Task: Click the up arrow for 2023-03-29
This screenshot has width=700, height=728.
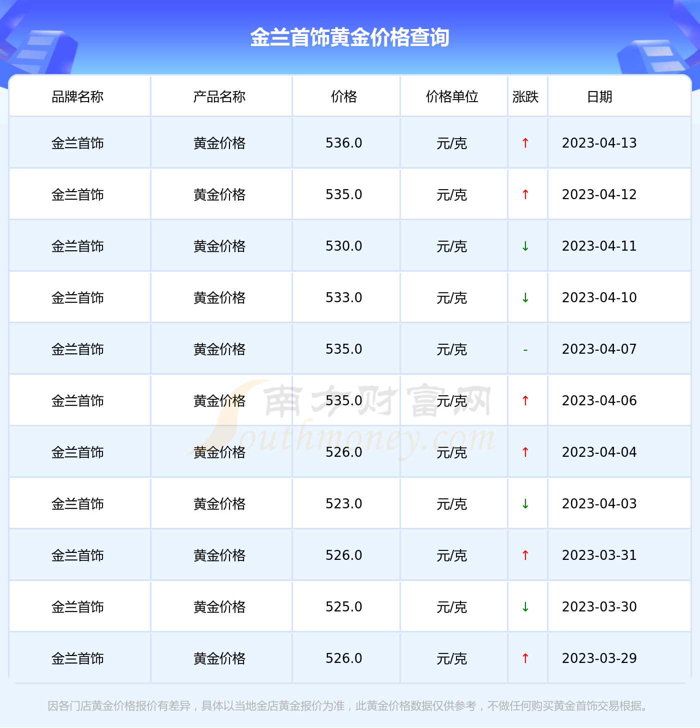Action: (x=525, y=658)
